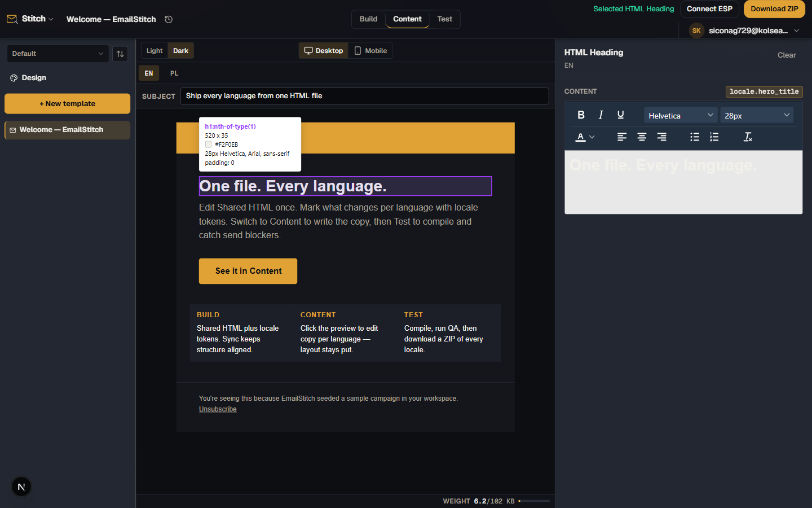
Task: Toggle underline formatting in editor
Action: point(621,115)
